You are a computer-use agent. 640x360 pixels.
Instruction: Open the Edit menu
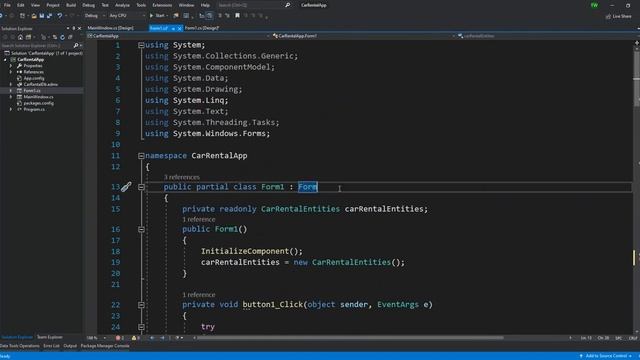coord(21,5)
